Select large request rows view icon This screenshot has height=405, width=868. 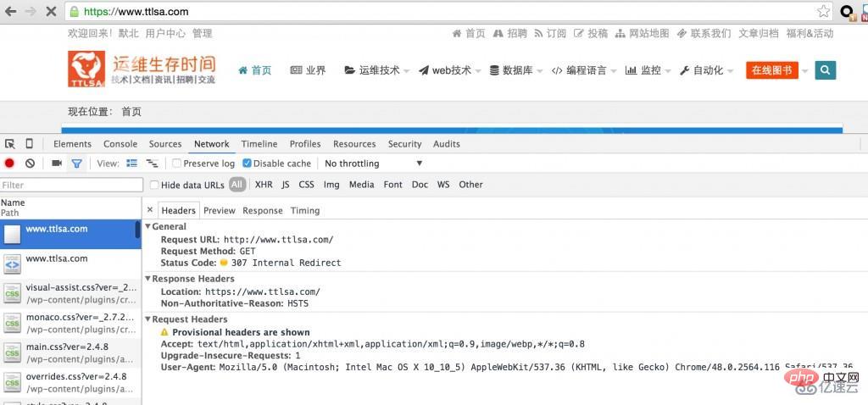point(131,164)
